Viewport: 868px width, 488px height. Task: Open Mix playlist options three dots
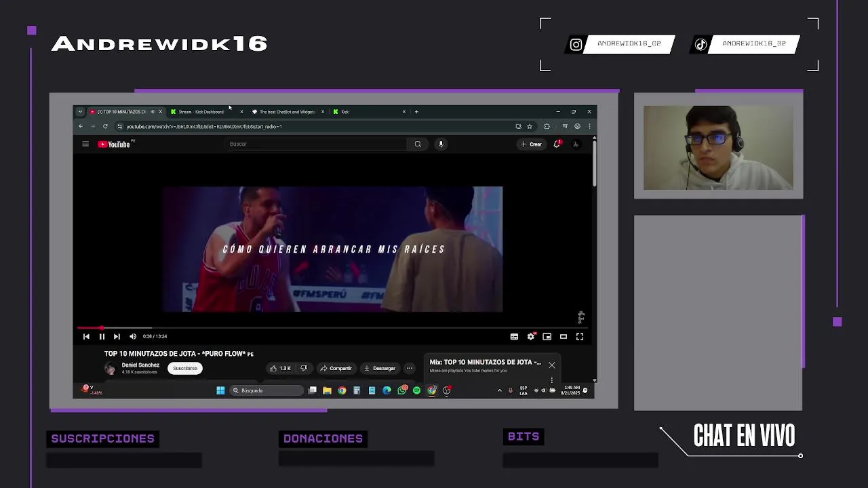(552, 379)
